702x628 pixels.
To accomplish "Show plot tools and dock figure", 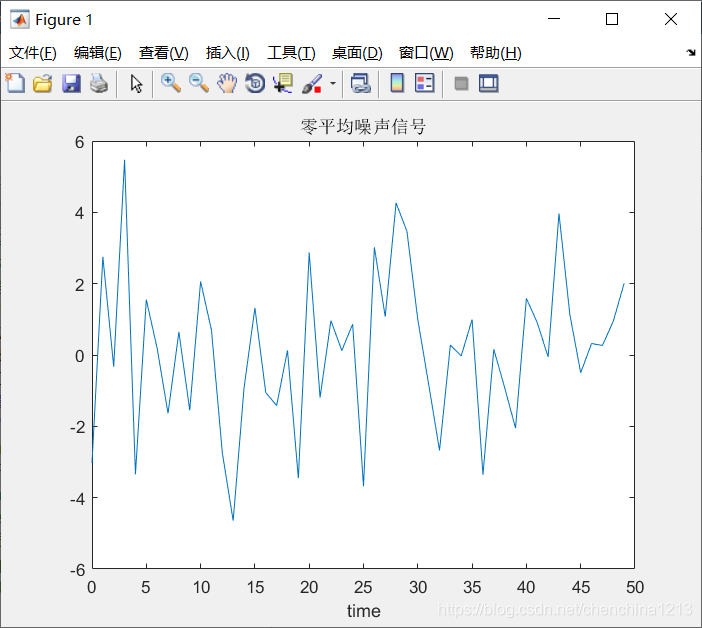I will [488, 84].
